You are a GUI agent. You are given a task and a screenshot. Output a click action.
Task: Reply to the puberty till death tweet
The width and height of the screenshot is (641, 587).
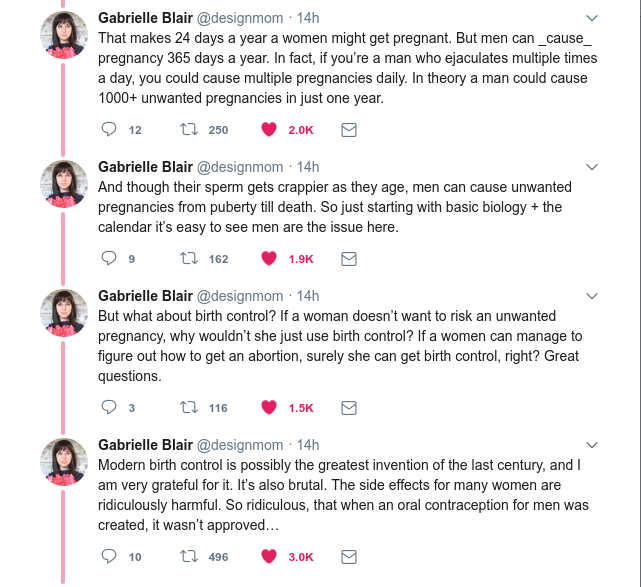click(x=111, y=259)
